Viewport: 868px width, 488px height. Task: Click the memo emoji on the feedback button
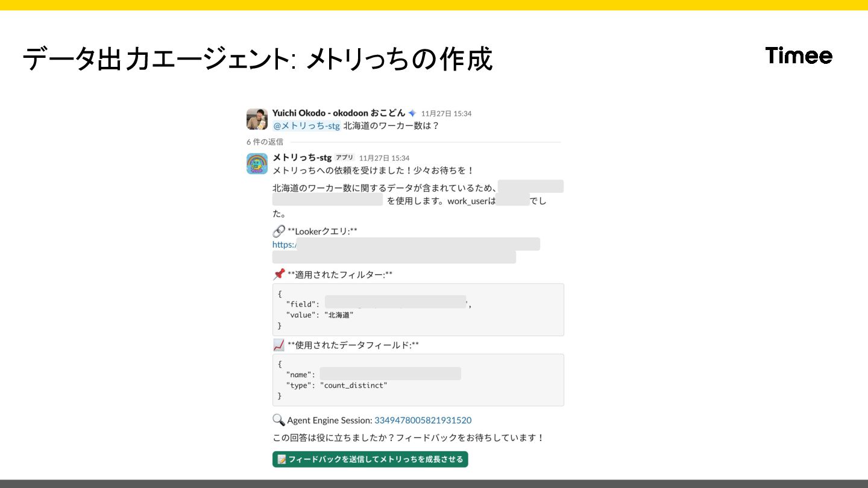(x=281, y=460)
